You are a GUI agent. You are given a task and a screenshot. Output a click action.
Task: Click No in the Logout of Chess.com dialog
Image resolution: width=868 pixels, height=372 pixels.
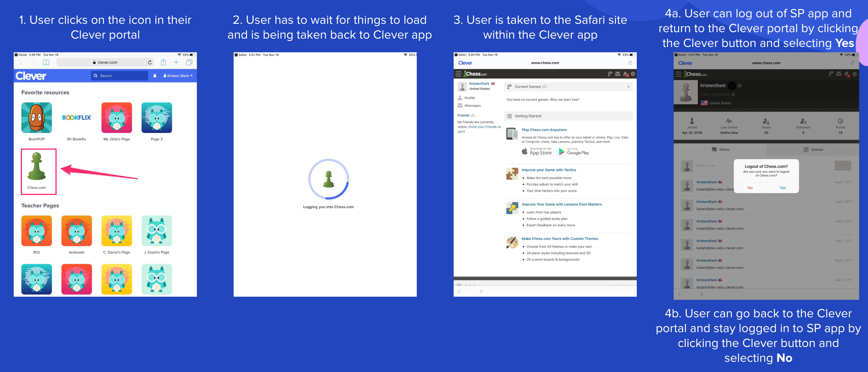(750, 188)
